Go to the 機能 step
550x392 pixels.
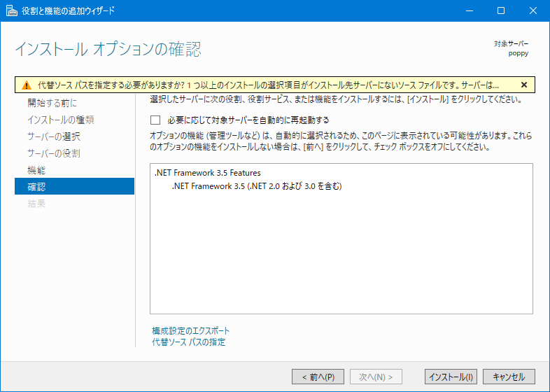tap(36, 170)
